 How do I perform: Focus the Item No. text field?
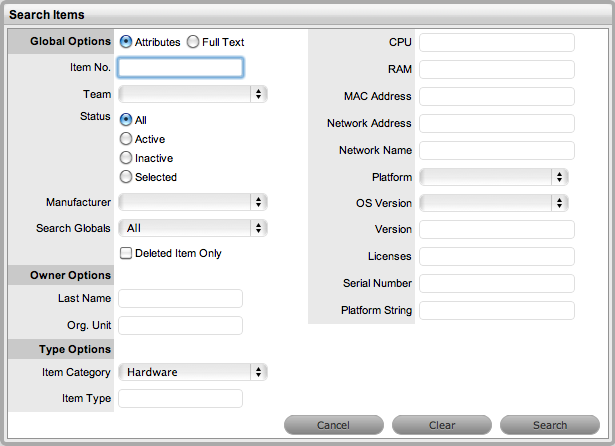180,67
